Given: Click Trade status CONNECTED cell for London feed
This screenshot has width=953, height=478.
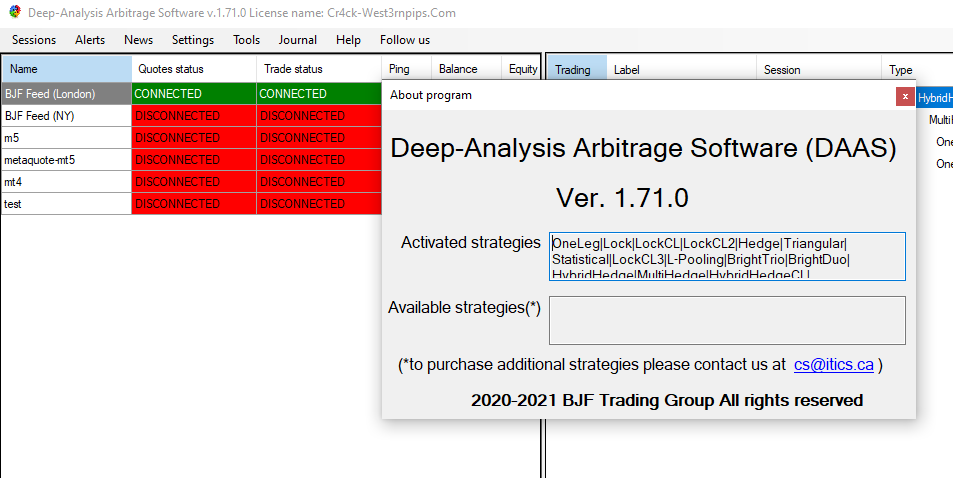Looking at the screenshot, I should click(x=319, y=94).
